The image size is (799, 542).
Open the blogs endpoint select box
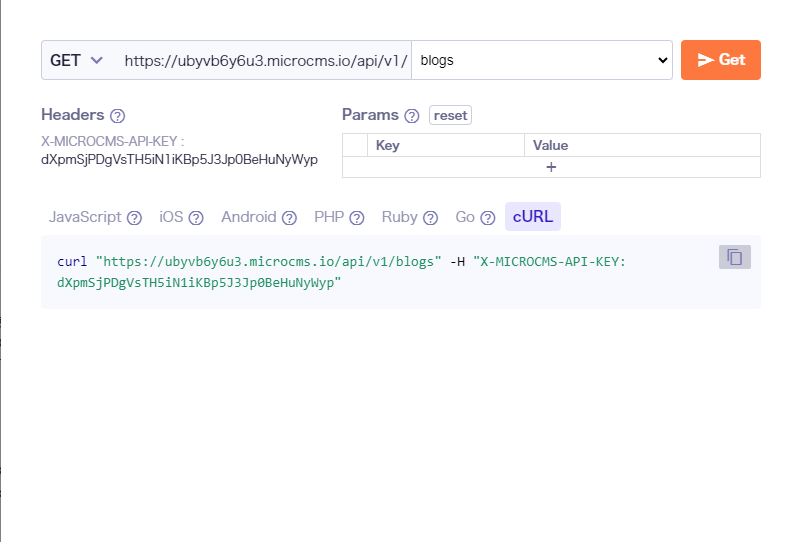click(x=542, y=60)
